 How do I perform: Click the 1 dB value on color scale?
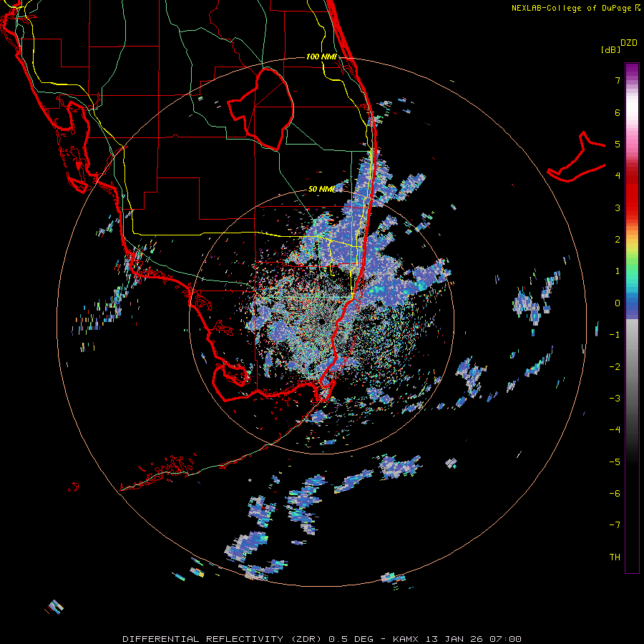[x=618, y=271]
